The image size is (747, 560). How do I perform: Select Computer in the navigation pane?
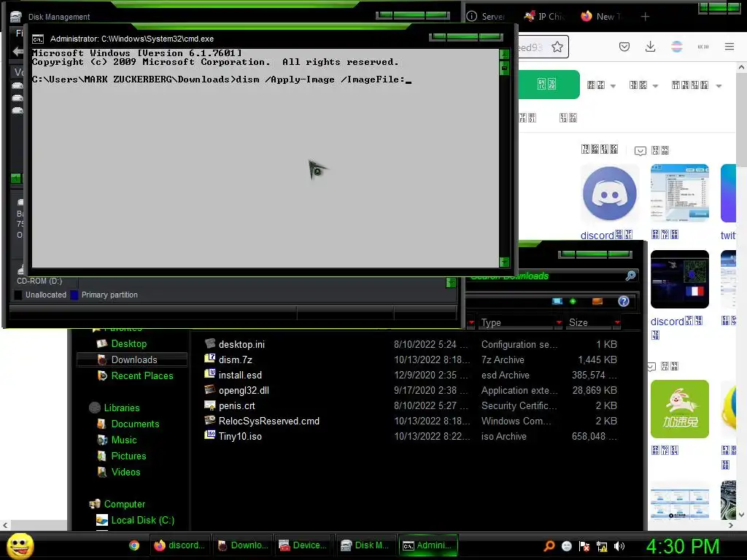[124, 505]
